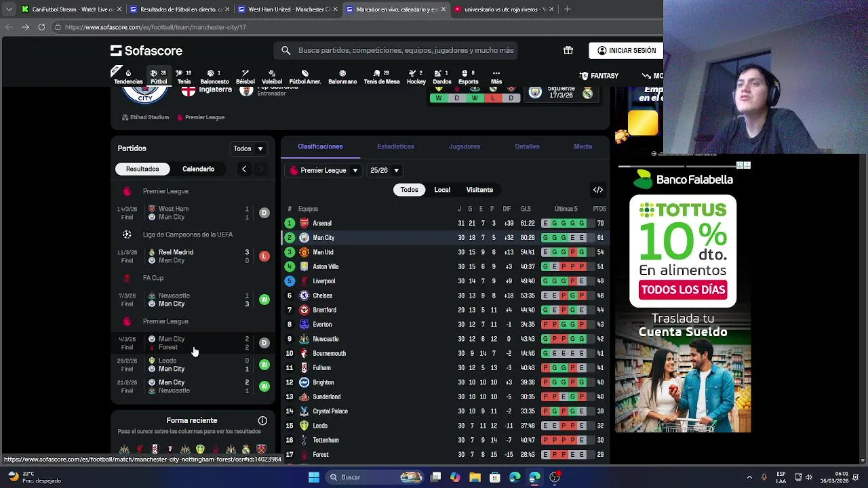Click the Tottus 10% dto. advertisement
The width and height of the screenshot is (868, 488).
[683, 251]
